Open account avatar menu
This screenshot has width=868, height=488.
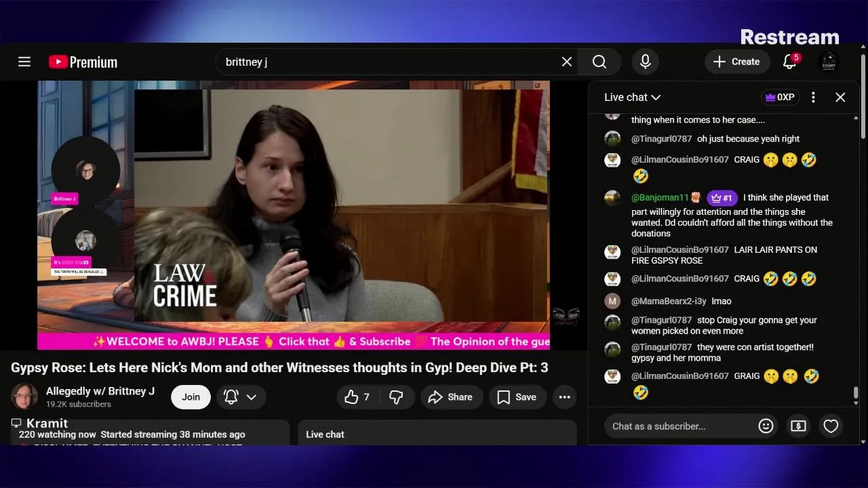(x=828, y=62)
